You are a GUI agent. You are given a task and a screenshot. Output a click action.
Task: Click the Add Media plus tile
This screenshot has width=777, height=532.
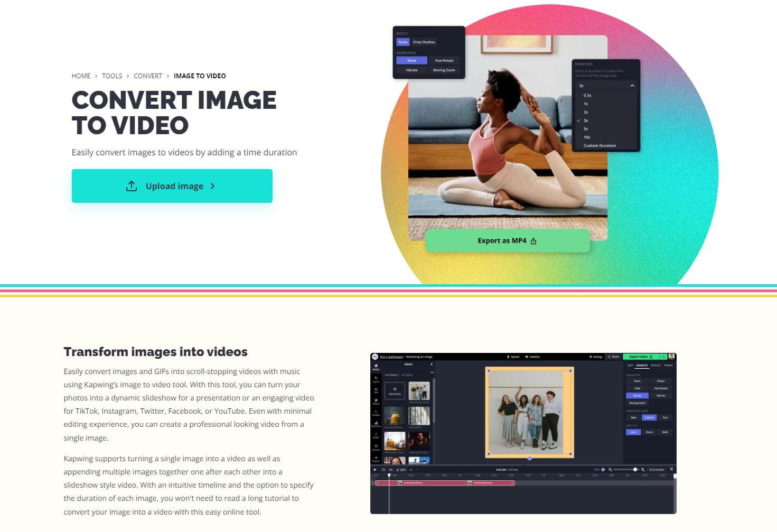(395, 390)
